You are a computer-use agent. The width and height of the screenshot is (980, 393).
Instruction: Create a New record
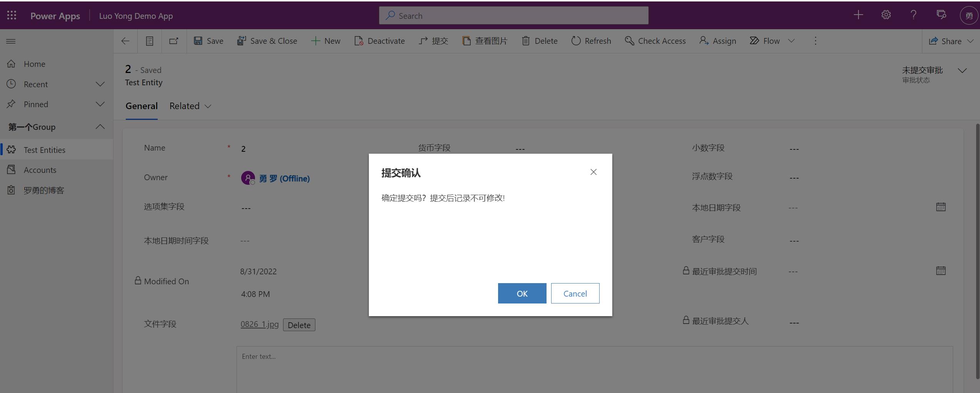pyautogui.click(x=325, y=41)
